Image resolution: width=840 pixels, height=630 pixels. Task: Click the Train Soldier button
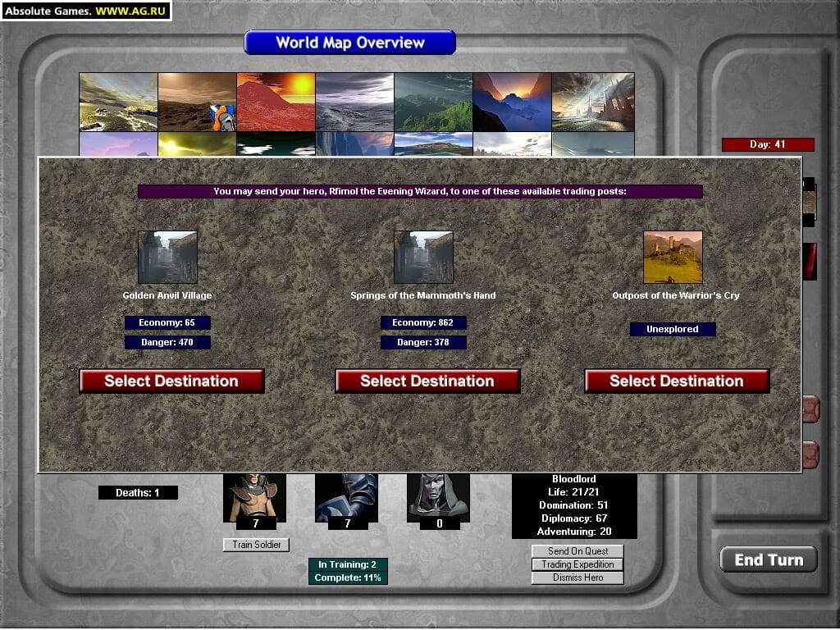(256, 545)
